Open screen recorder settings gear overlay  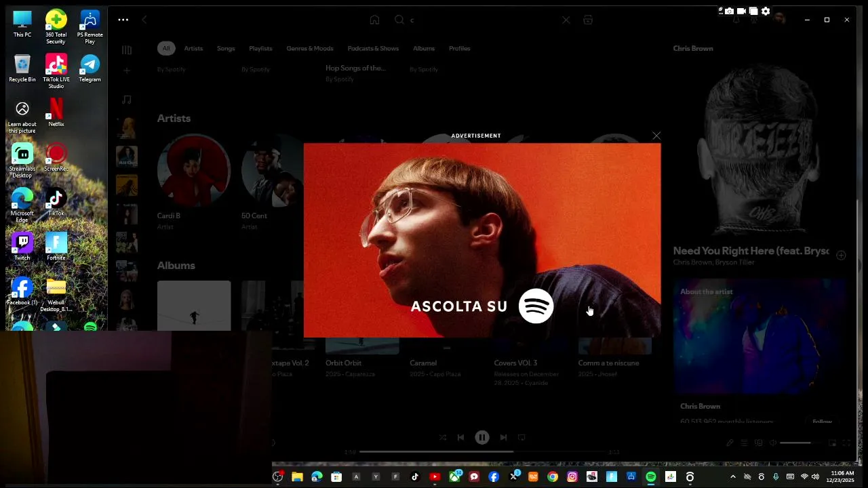click(766, 11)
